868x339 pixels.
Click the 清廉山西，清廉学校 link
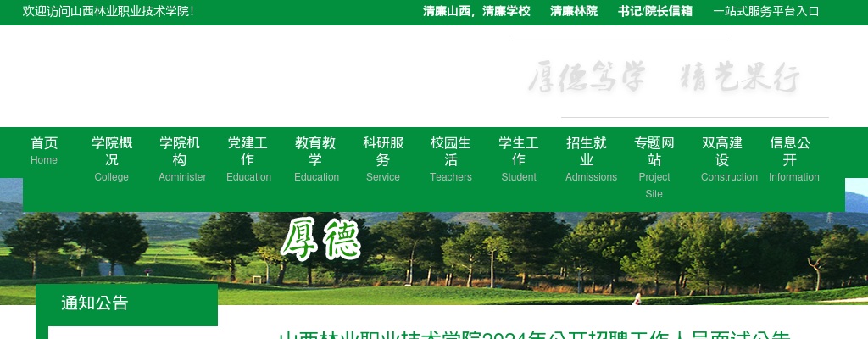476,11
